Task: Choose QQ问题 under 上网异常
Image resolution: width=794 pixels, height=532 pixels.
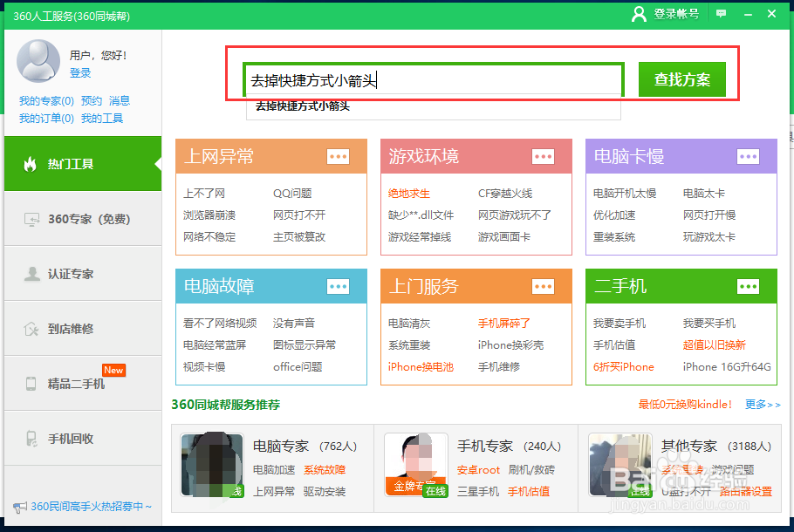Action: [292, 194]
